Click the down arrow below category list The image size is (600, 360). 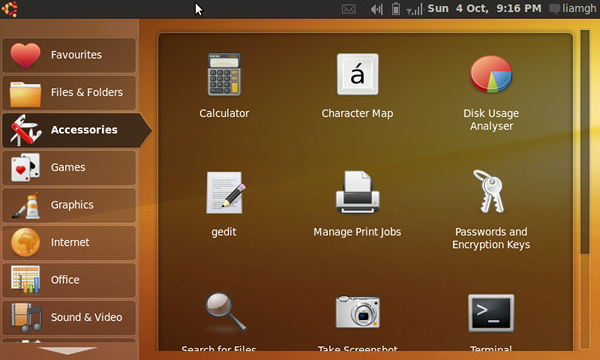click(67, 350)
